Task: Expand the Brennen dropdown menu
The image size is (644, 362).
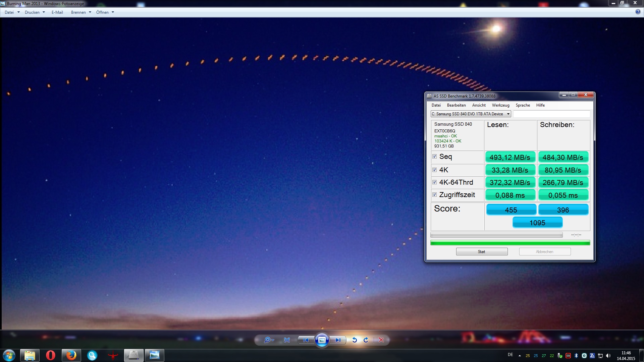Action: 81,12
